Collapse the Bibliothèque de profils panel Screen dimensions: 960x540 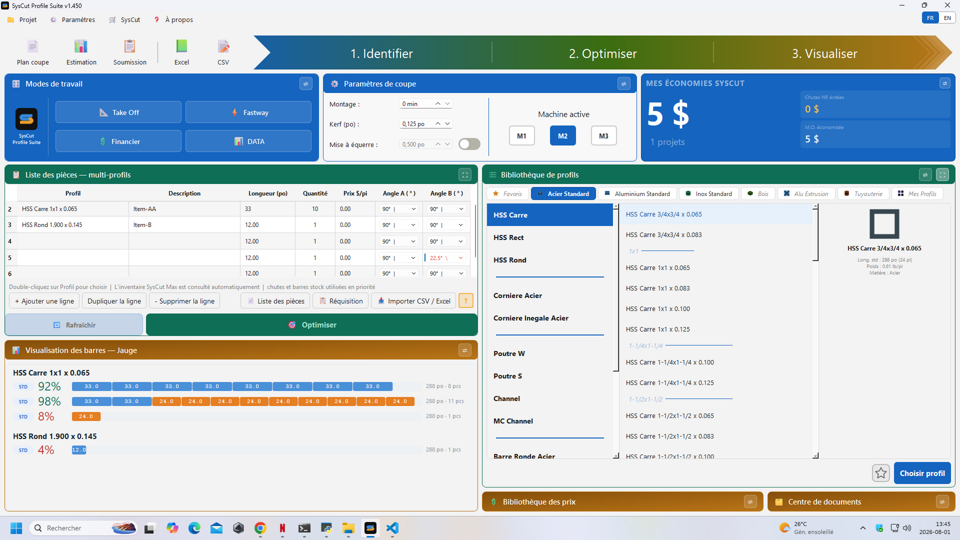click(x=925, y=175)
